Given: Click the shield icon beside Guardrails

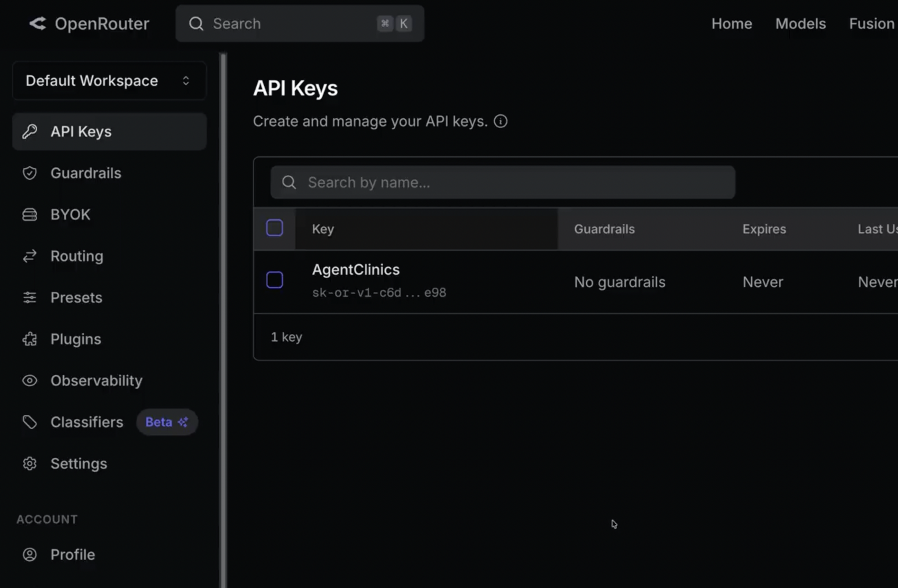Looking at the screenshot, I should [x=29, y=173].
